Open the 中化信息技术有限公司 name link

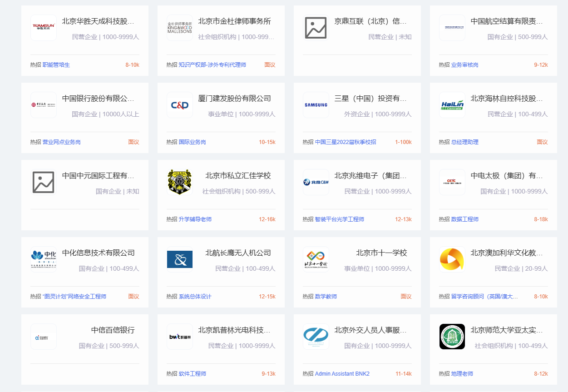(x=98, y=253)
